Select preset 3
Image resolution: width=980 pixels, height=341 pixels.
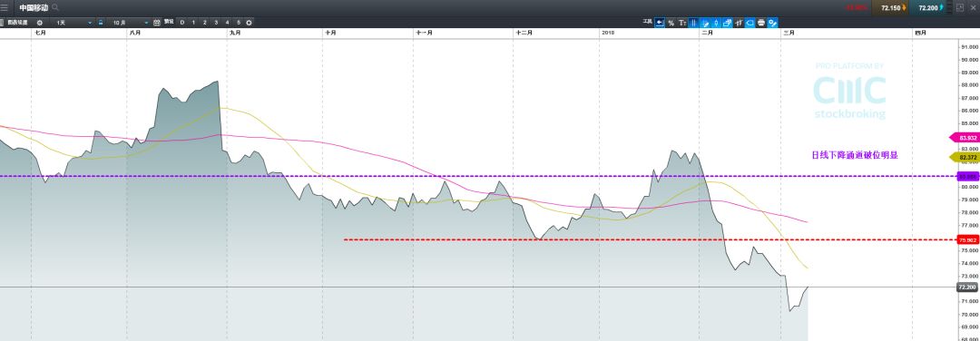pyautogui.click(x=216, y=23)
